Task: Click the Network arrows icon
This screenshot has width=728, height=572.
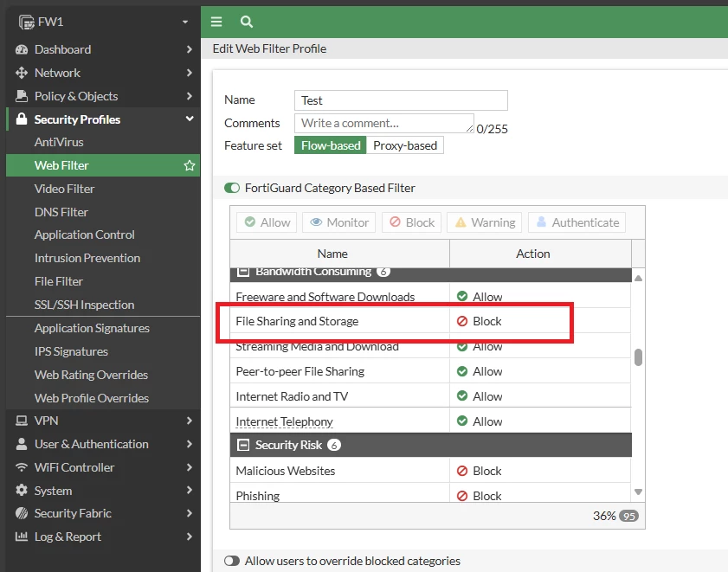Action: pos(22,73)
